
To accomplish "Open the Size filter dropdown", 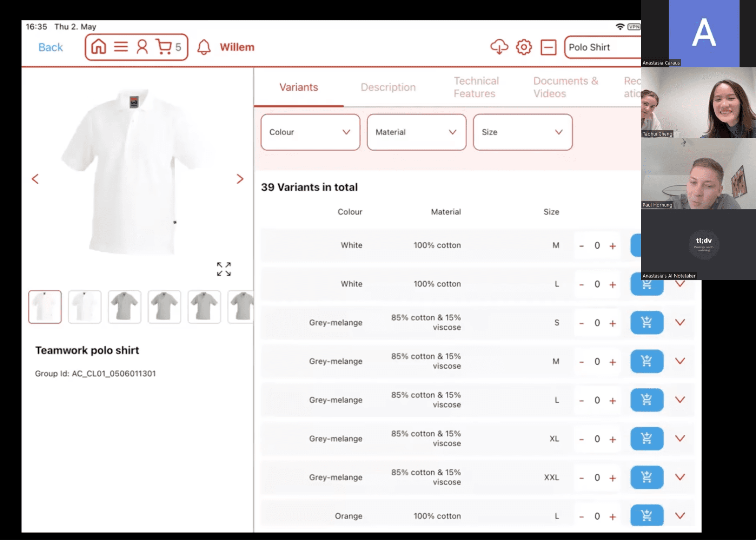I will pos(523,132).
